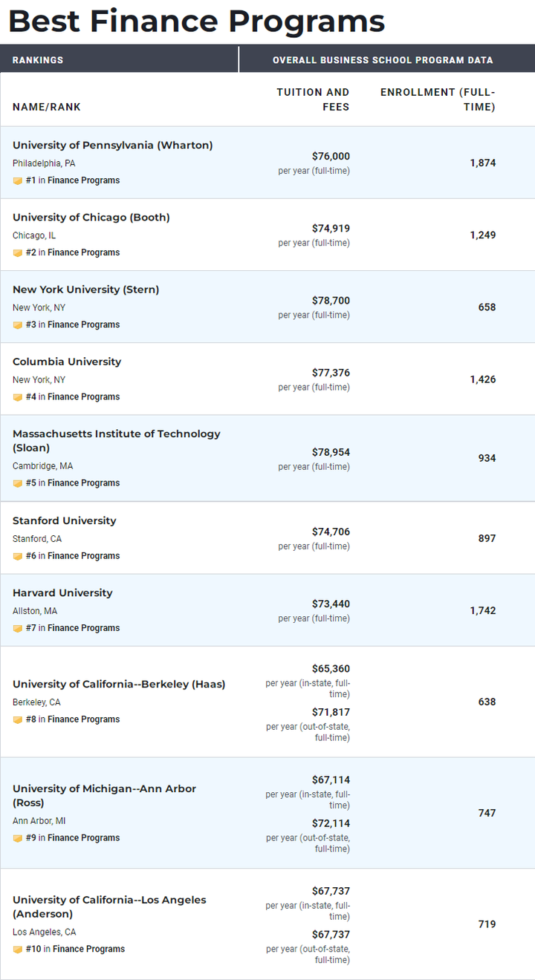535x980 pixels.
Task: Open University of California--Los Angeles (Anderson) link
Action: click(x=109, y=906)
